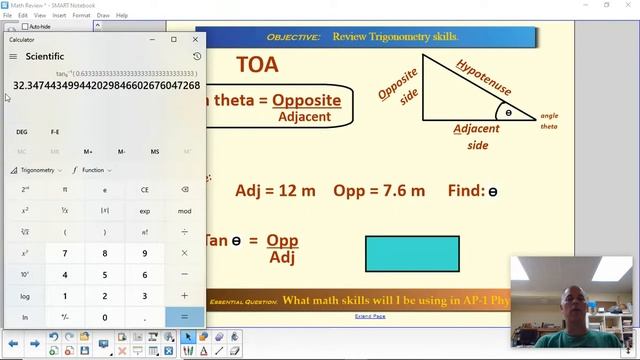Image resolution: width=640 pixels, height=360 pixels.
Task: Click the plus operator key
Action: pos(184,296)
